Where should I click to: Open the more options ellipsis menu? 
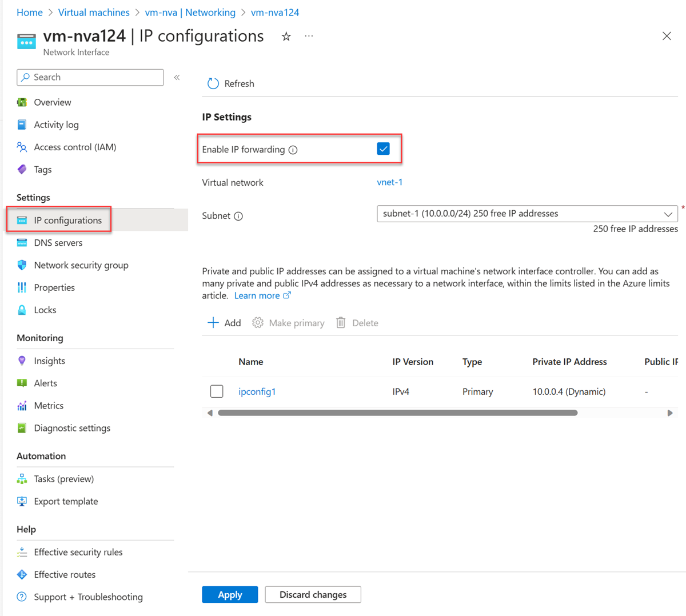click(309, 37)
